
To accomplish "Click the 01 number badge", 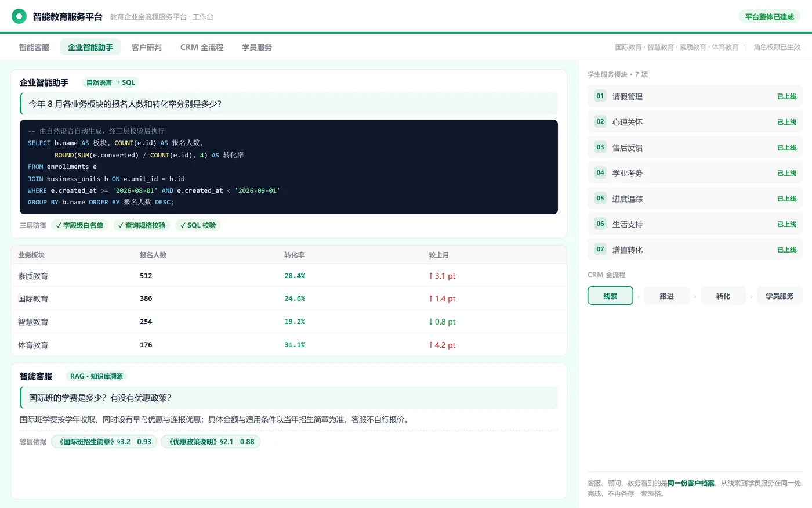I will (x=600, y=96).
